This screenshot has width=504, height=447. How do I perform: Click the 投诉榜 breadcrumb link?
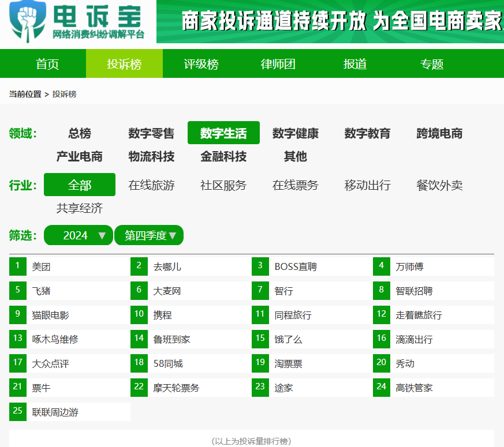click(64, 94)
